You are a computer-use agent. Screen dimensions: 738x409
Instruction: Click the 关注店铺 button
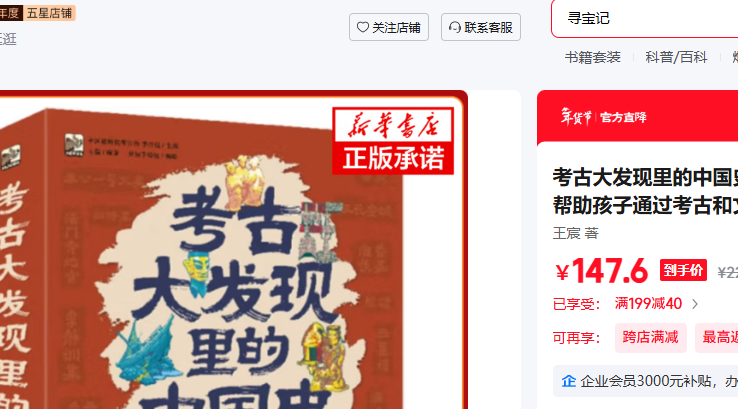coord(389,27)
